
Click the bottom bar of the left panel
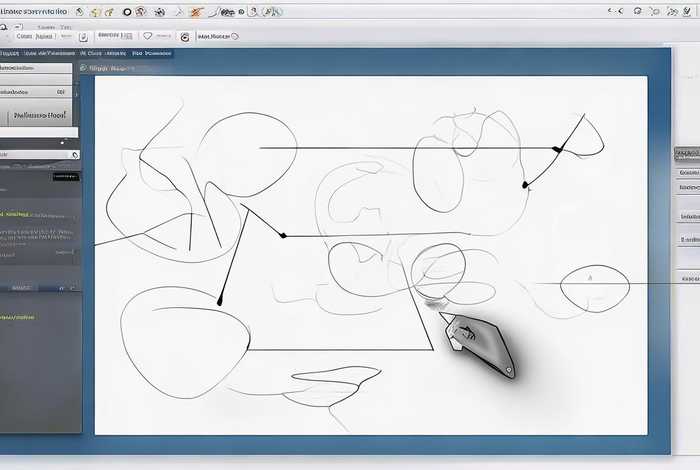pos(40,287)
